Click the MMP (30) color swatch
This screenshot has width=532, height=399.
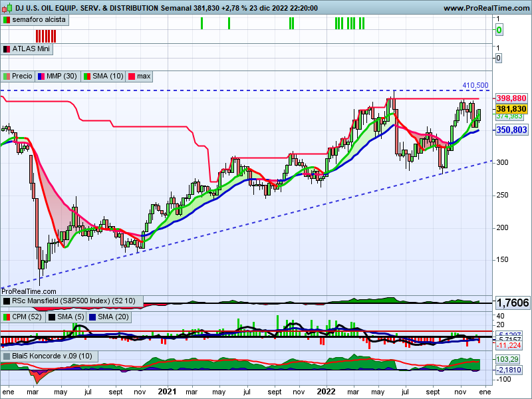click(x=41, y=76)
